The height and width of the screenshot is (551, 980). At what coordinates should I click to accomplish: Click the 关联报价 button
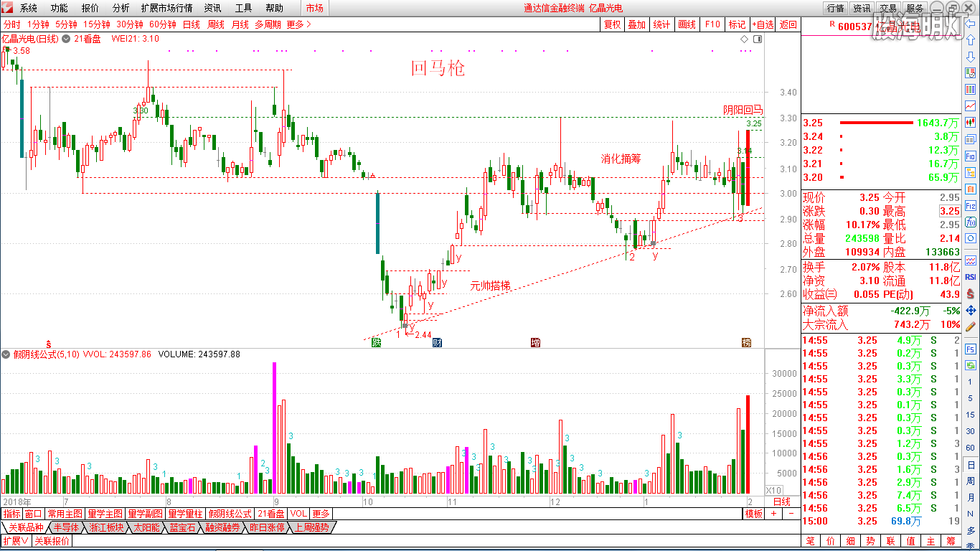tap(52, 541)
